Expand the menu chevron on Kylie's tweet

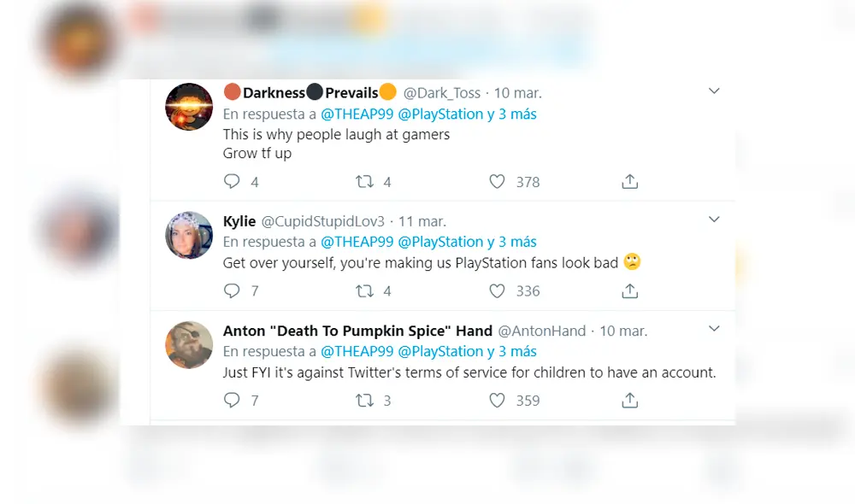(714, 220)
